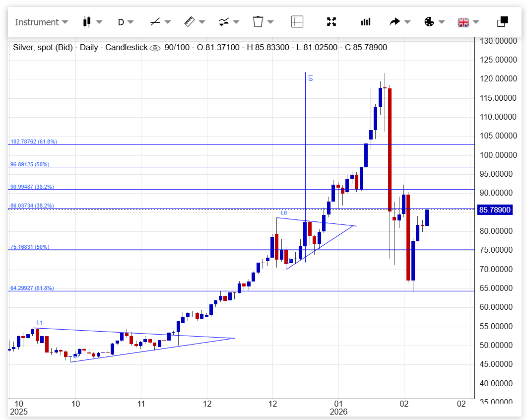Open the Instrument dropdown
This screenshot has height=420, width=527.
coord(42,22)
